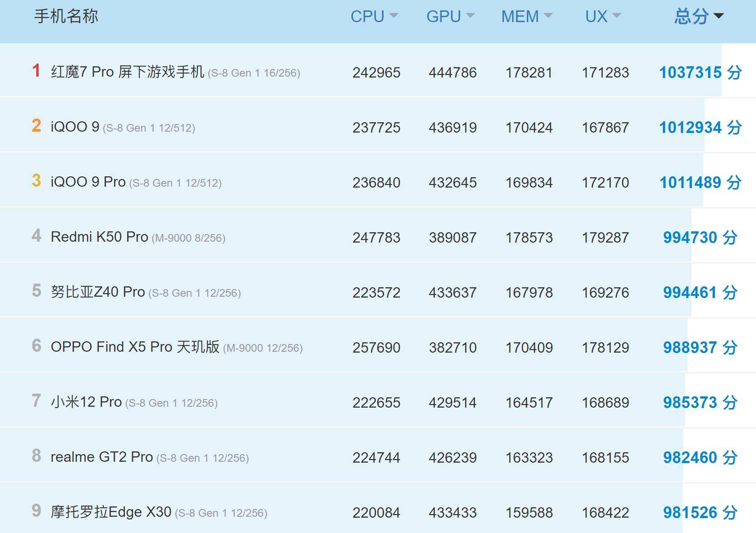Click MEM score 159588
Screen dimensions: 756x533
(x=529, y=513)
